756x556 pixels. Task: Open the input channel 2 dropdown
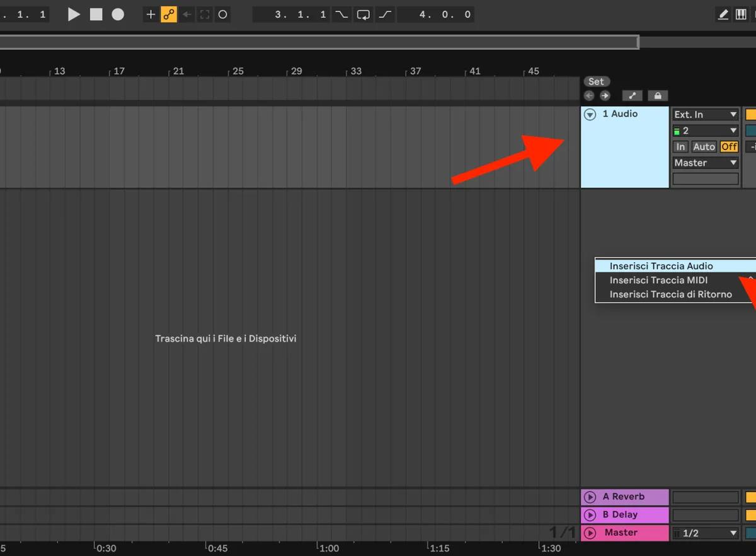(706, 130)
